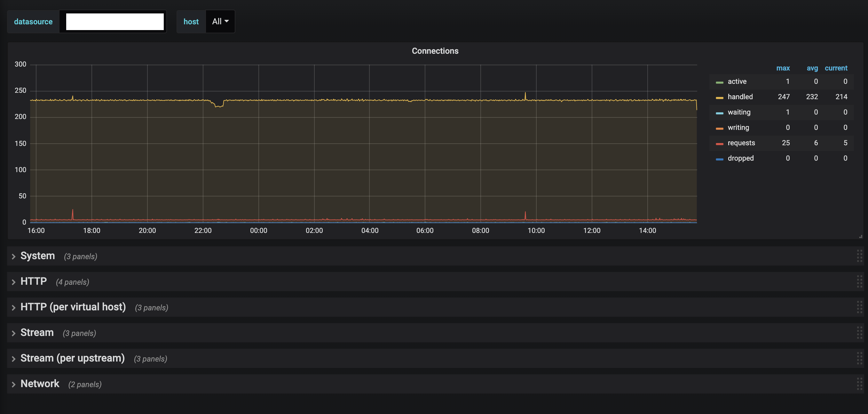Toggle the writing series in the legend
This screenshot has width=868, height=414.
tap(738, 127)
